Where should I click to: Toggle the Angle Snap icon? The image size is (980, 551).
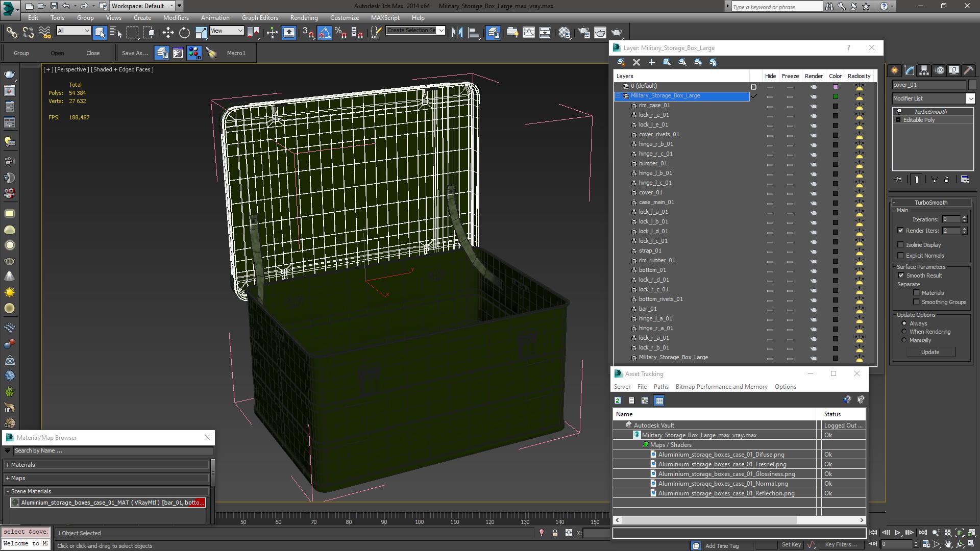pos(325,33)
